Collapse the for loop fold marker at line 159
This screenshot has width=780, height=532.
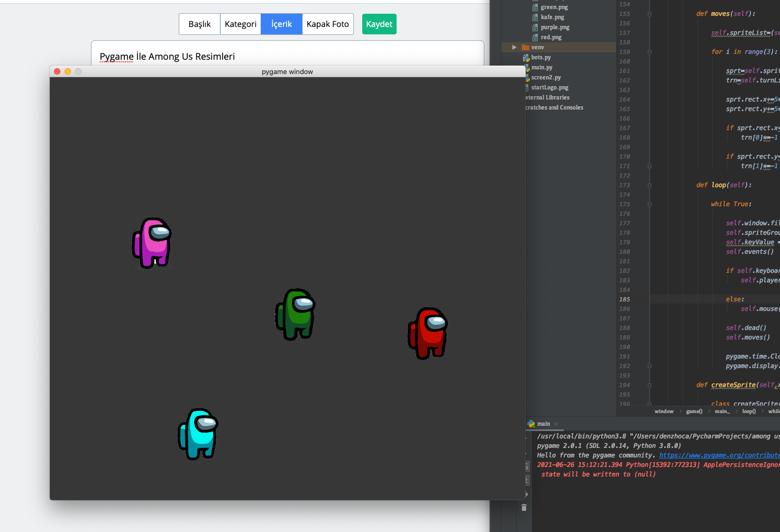[x=649, y=52]
